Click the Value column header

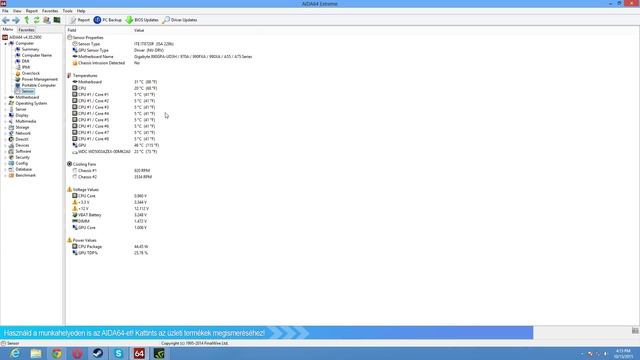pyautogui.click(x=139, y=30)
